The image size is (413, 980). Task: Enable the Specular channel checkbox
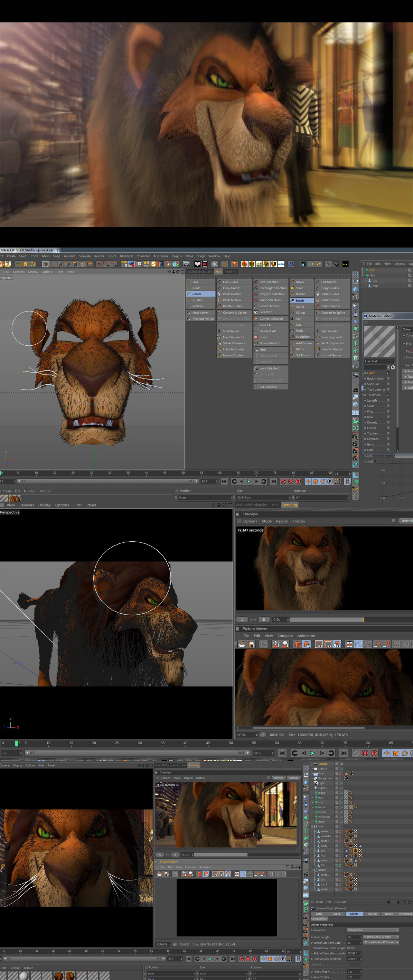pyautogui.click(x=388, y=384)
